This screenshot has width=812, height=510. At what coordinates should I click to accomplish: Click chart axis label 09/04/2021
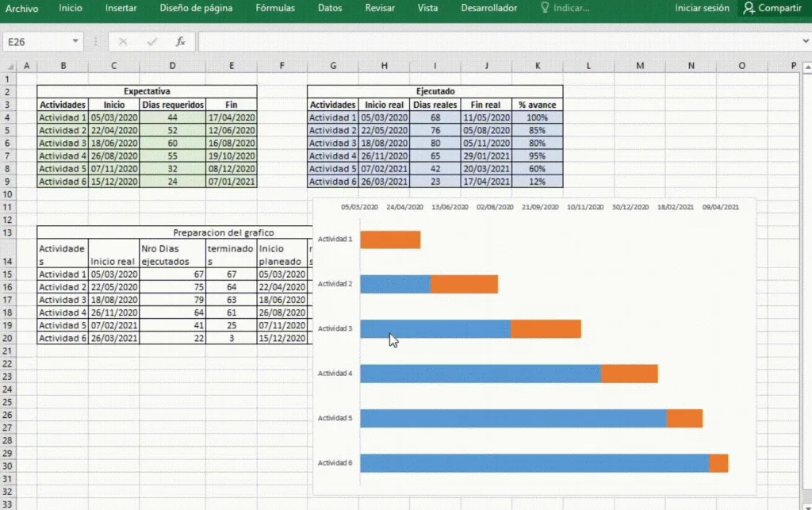(x=720, y=207)
